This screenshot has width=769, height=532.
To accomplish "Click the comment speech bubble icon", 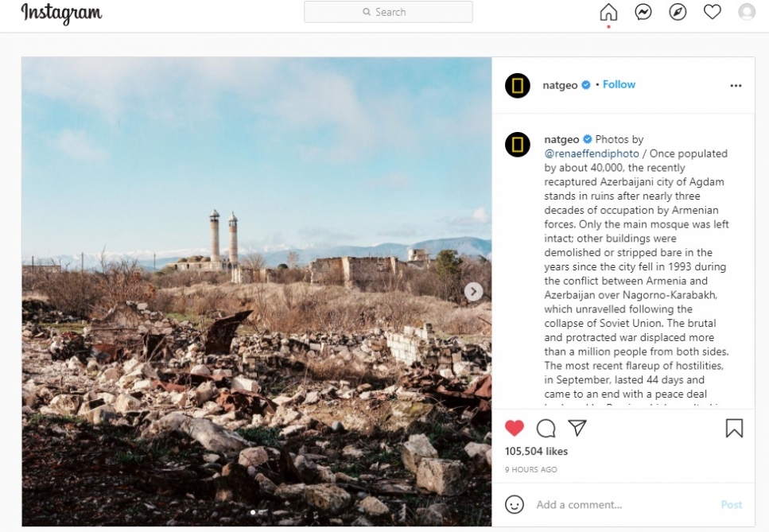I will click(x=546, y=429).
